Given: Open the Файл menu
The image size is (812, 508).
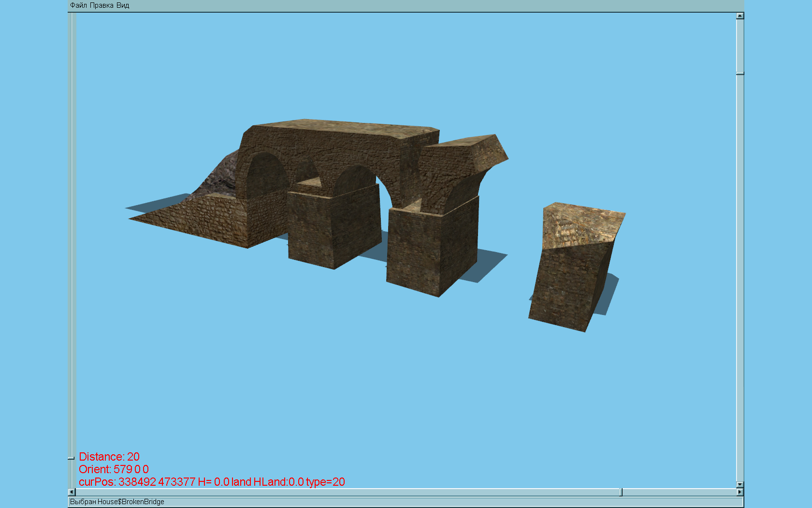Looking at the screenshot, I should click(x=78, y=5).
